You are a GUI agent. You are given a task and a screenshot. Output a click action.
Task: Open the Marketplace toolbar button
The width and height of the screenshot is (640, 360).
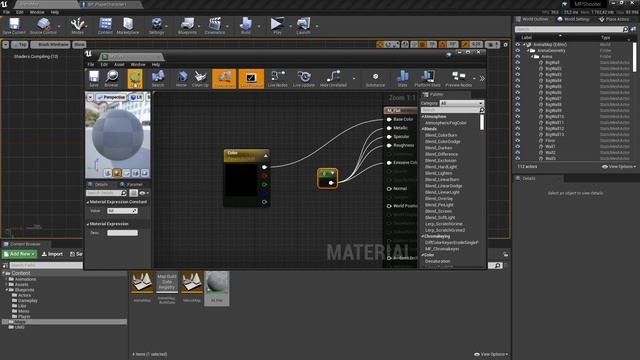coord(128,26)
